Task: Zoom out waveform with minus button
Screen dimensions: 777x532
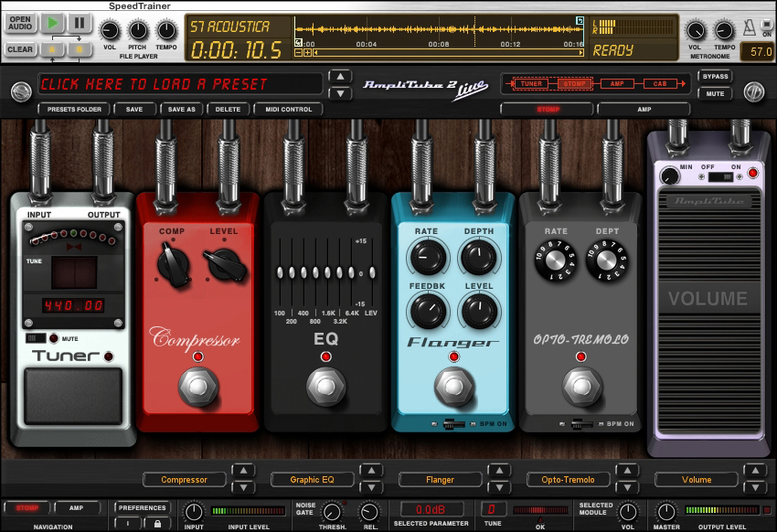Action: click(298, 52)
